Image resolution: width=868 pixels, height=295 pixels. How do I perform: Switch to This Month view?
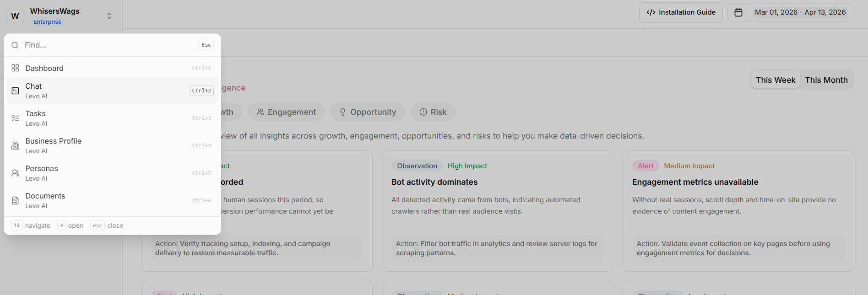pos(826,80)
